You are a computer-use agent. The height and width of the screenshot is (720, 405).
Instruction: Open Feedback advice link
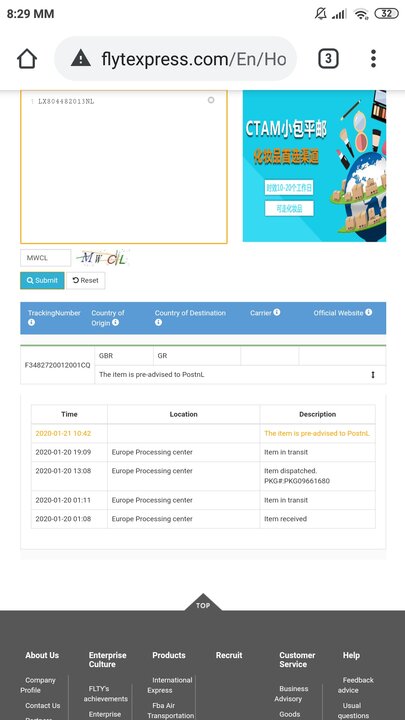[x=356, y=685]
